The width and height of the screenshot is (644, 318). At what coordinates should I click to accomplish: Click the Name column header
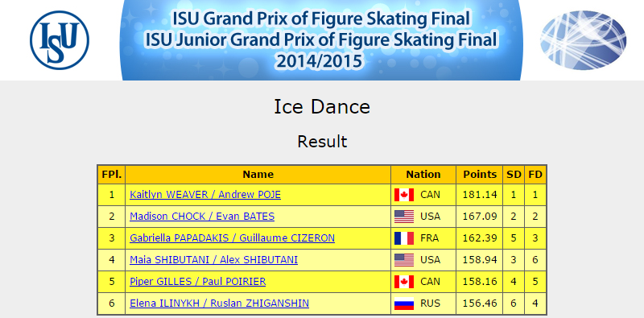coord(258,175)
